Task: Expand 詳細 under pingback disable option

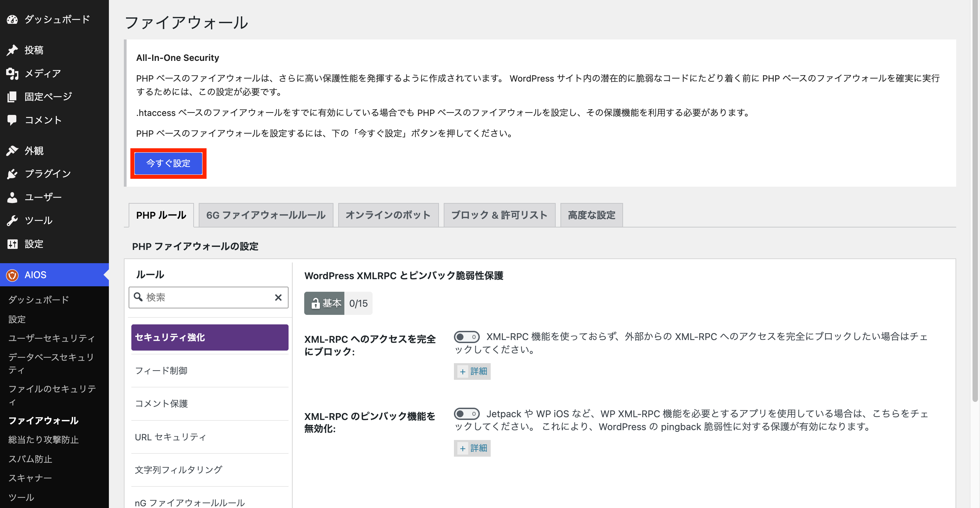Action: (472, 448)
